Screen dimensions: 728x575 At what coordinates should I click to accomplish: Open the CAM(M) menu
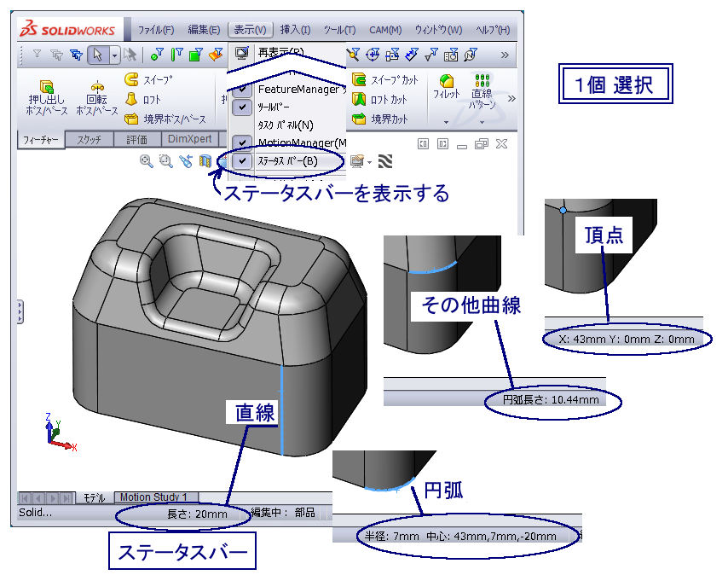[x=385, y=30]
